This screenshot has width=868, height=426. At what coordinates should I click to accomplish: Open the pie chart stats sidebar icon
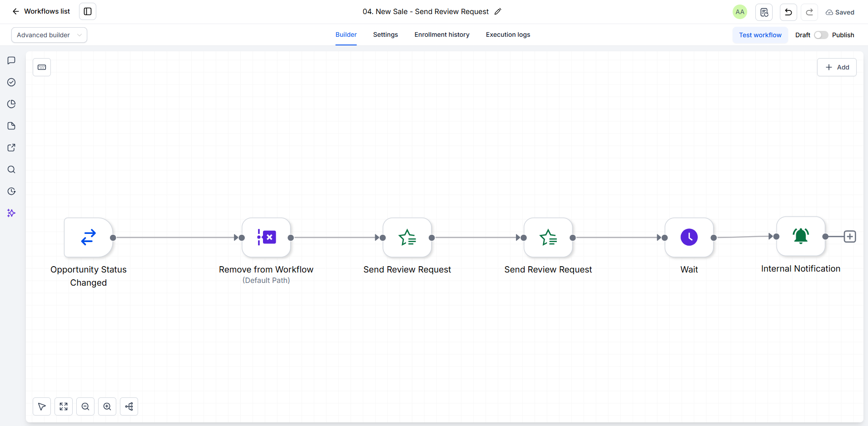[12, 104]
